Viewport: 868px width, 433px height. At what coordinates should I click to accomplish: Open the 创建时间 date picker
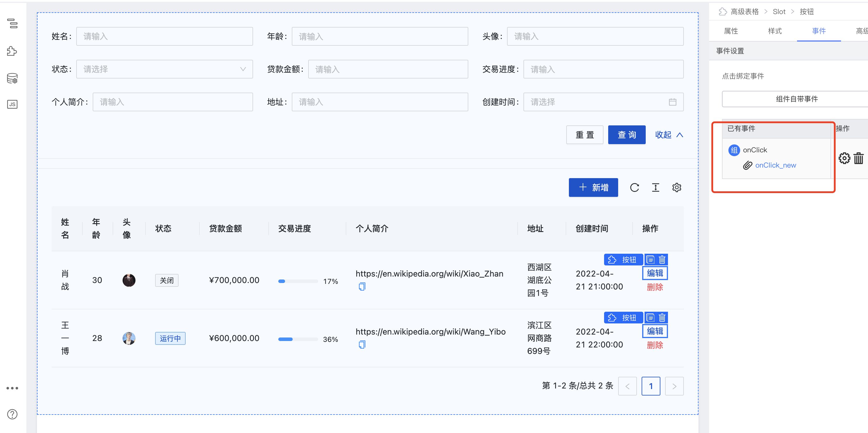click(603, 102)
